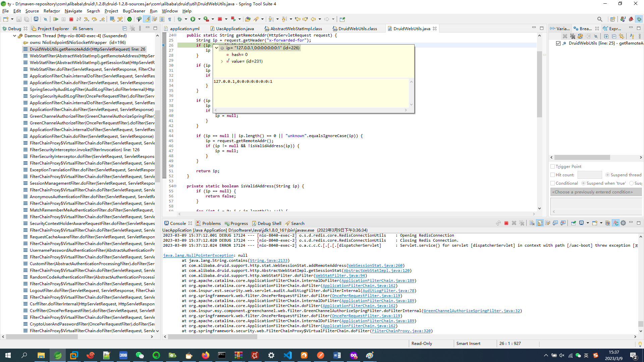This screenshot has height=362, width=644.
Task: Toggle console Word Wrap
Action: 548,223
